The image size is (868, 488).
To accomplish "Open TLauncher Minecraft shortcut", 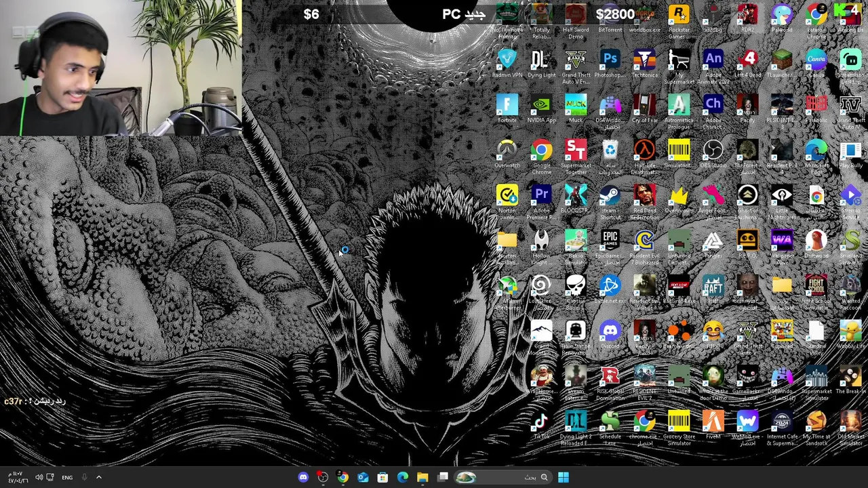I will coord(782,64).
